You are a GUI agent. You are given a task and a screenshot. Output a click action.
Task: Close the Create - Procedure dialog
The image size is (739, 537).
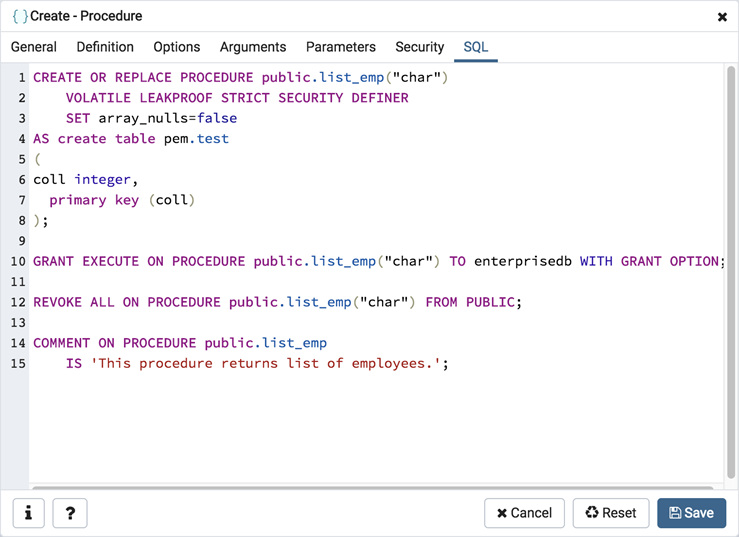coord(722,17)
